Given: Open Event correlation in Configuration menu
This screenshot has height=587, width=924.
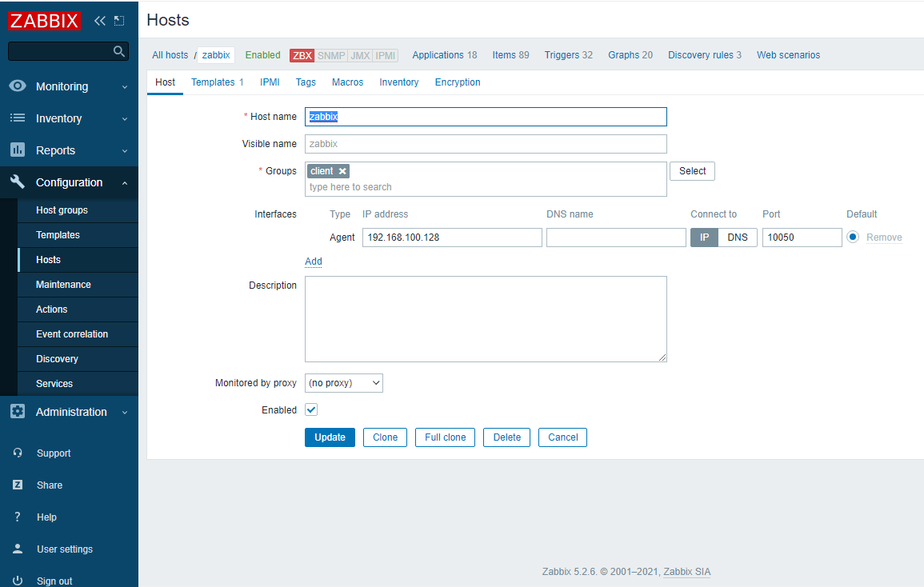Looking at the screenshot, I should point(78,334).
